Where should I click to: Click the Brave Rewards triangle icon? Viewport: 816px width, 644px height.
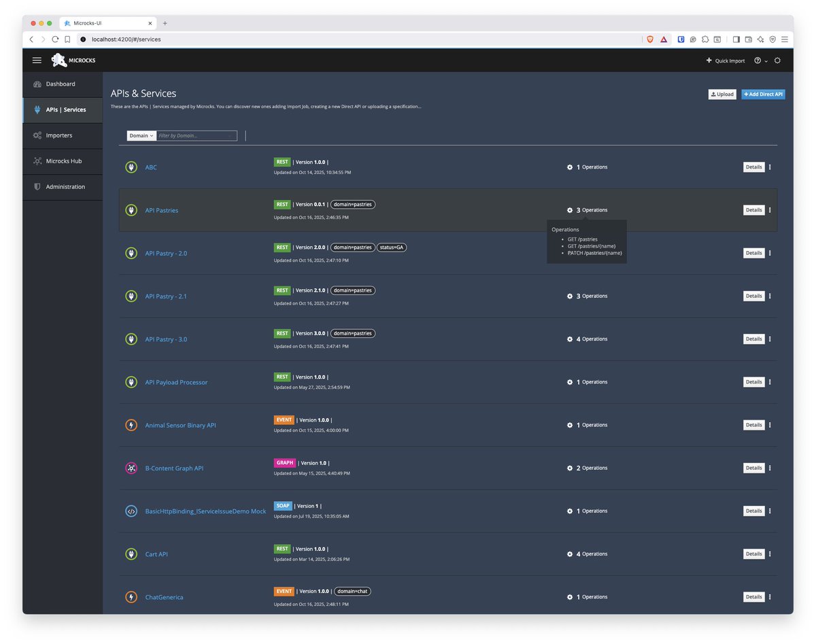(664, 39)
